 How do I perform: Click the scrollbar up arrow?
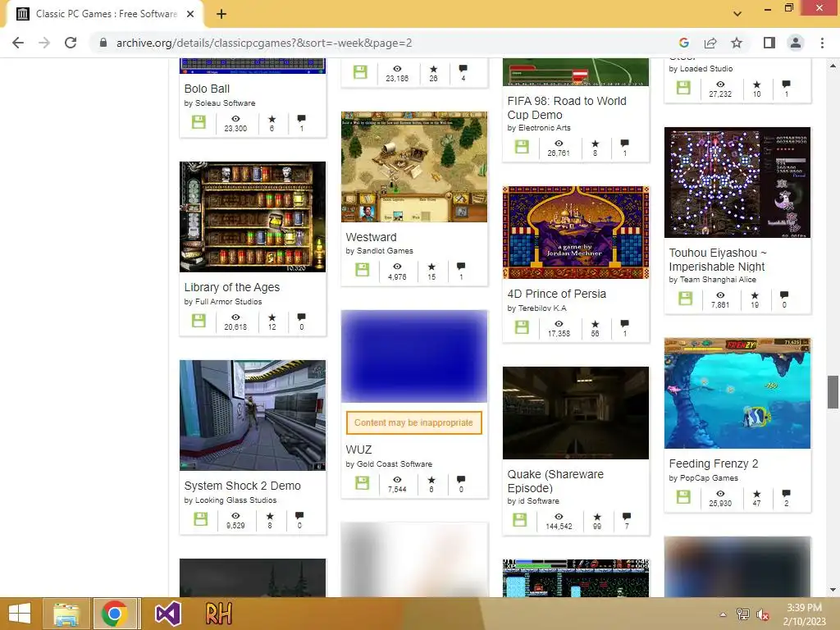pyautogui.click(x=833, y=66)
